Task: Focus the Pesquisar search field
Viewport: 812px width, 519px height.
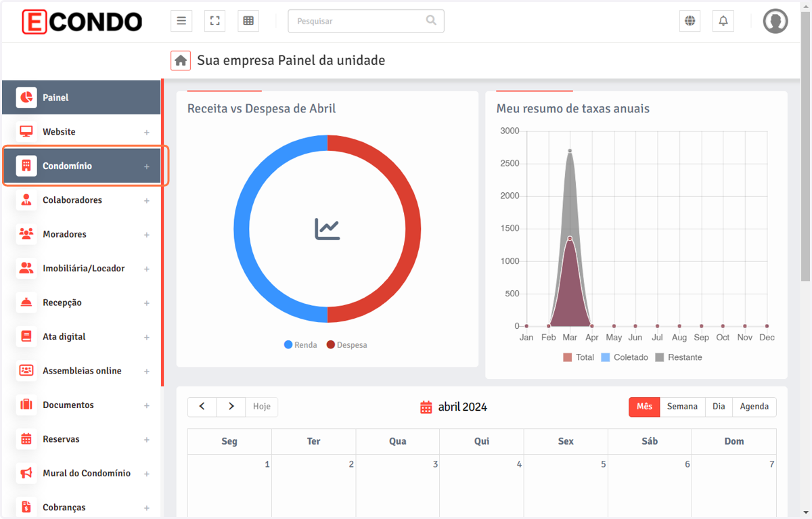Action: [366, 21]
